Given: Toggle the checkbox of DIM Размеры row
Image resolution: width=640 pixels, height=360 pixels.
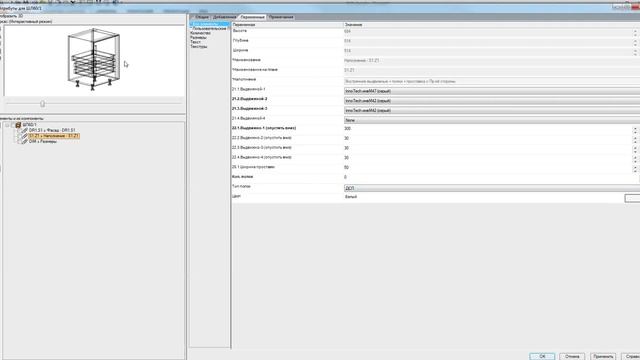Looking at the screenshot, I should (x=19, y=141).
